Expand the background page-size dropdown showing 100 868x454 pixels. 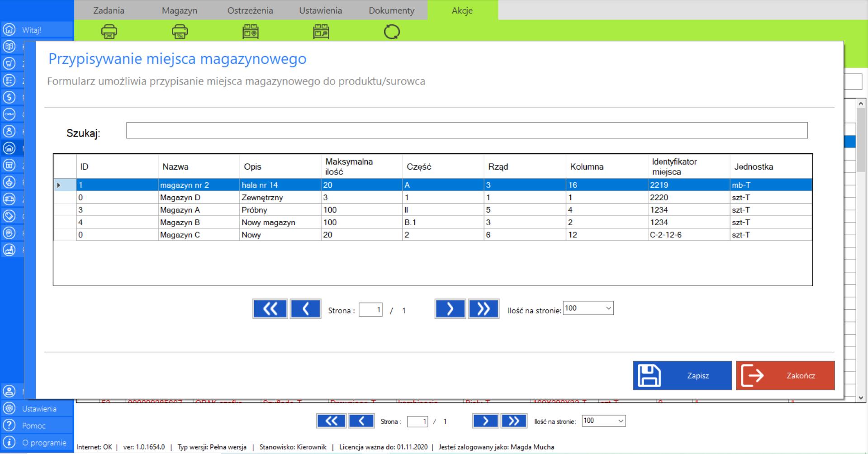[x=603, y=421]
